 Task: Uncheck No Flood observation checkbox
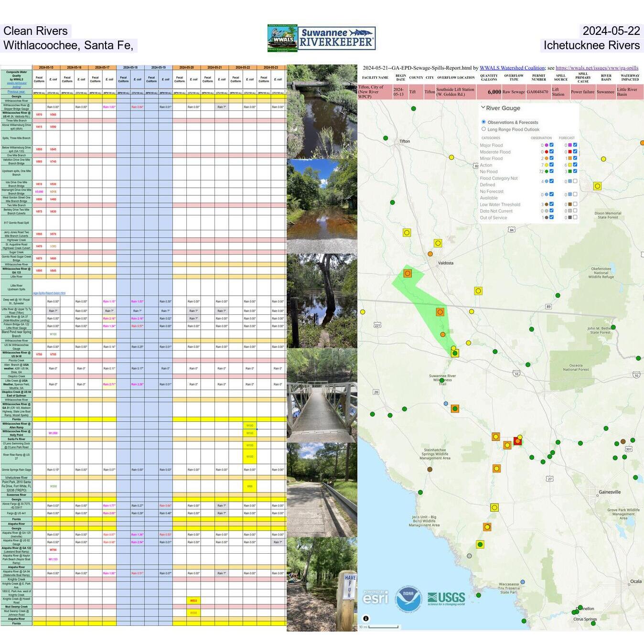point(551,171)
